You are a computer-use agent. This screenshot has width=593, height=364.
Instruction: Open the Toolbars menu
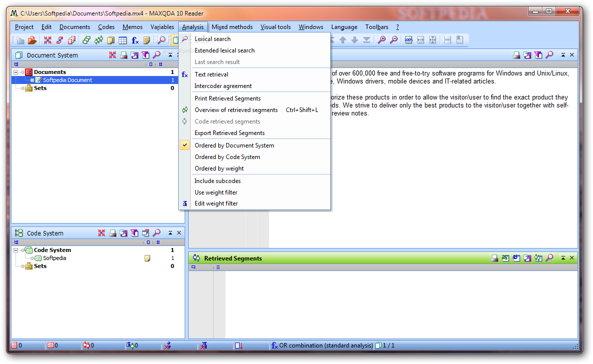(x=377, y=27)
